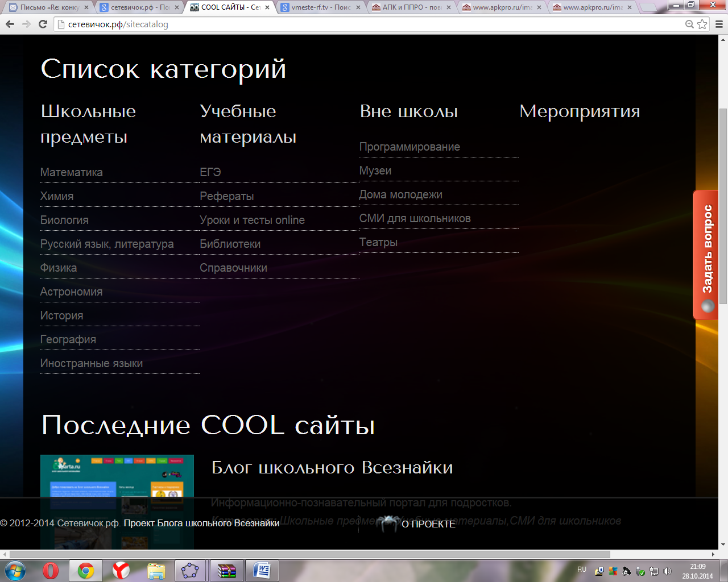728x582 pixels.
Task: Click the Блог школьного Всезнайки thumbnail
Action: pyautogui.click(x=117, y=476)
